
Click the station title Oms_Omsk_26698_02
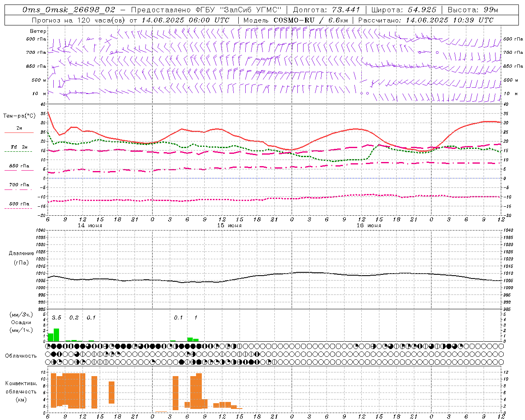69,10
